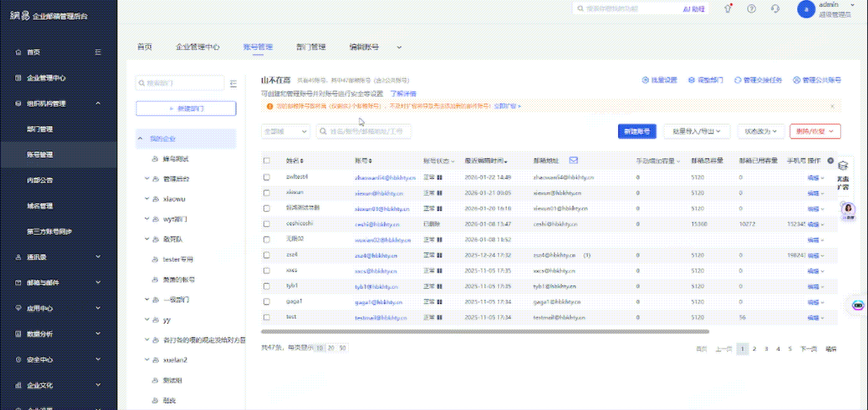This screenshot has width=868, height=410.
Task: Click the status pause icon in test row
Action: [440, 317]
